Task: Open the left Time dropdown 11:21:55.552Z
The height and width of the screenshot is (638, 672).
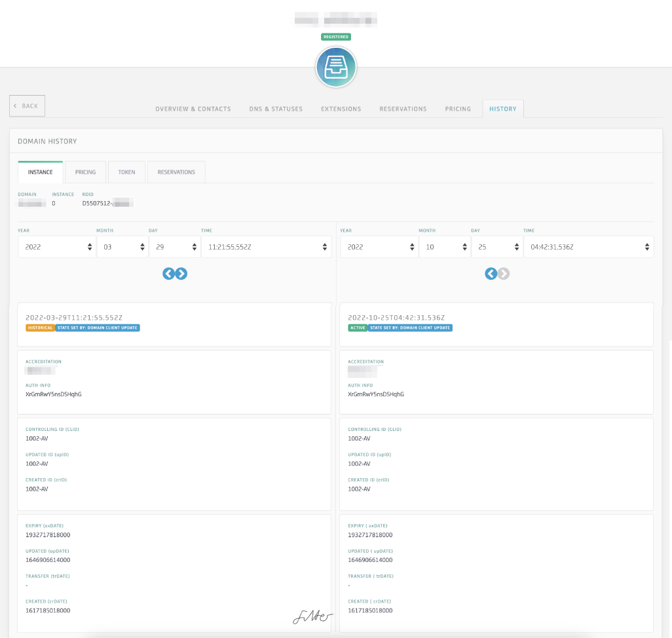Action: (x=267, y=247)
